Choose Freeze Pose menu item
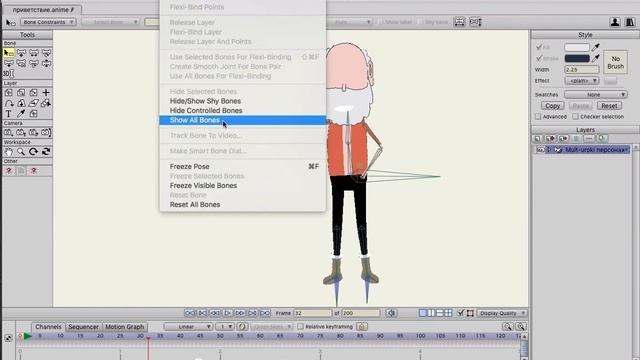Viewport: 640px width, 360px height. [x=189, y=167]
